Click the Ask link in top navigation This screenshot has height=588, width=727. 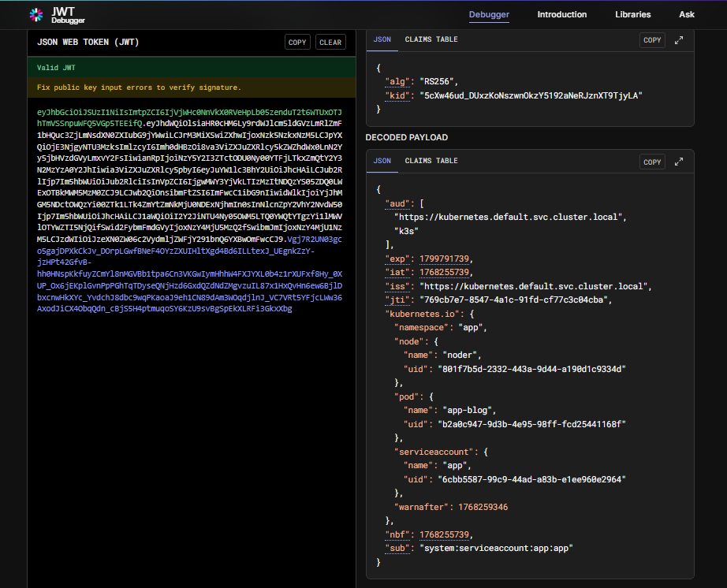pyautogui.click(x=686, y=14)
